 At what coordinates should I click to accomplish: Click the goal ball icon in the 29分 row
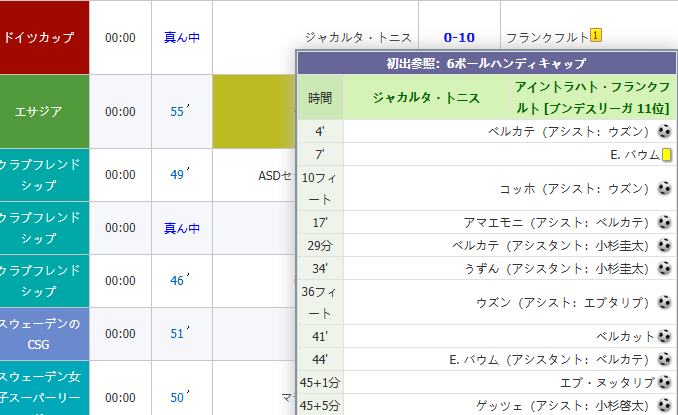[x=664, y=245]
